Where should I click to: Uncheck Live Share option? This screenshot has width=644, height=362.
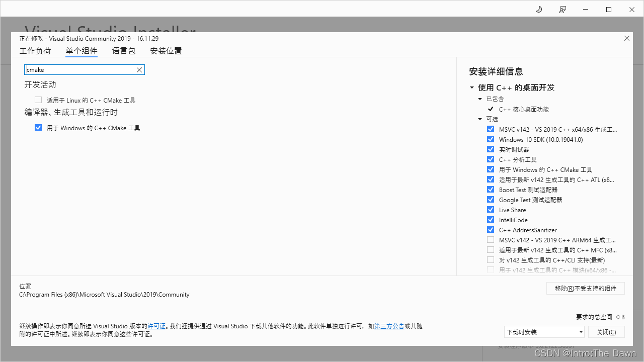pos(491,210)
